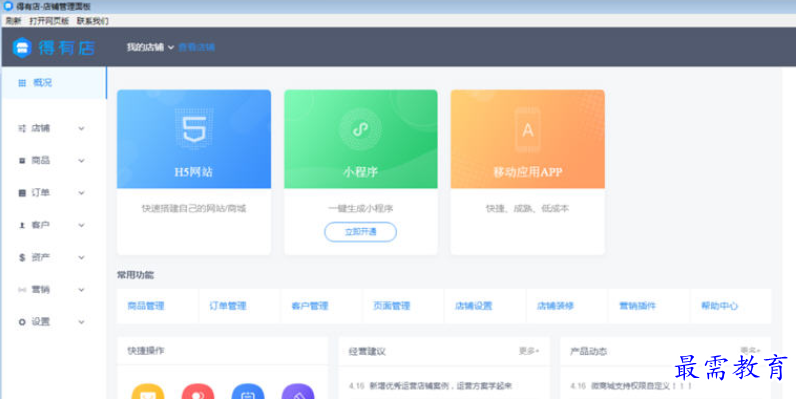Click the yellow quick action icon
This screenshot has width=796, height=399.
148,392
